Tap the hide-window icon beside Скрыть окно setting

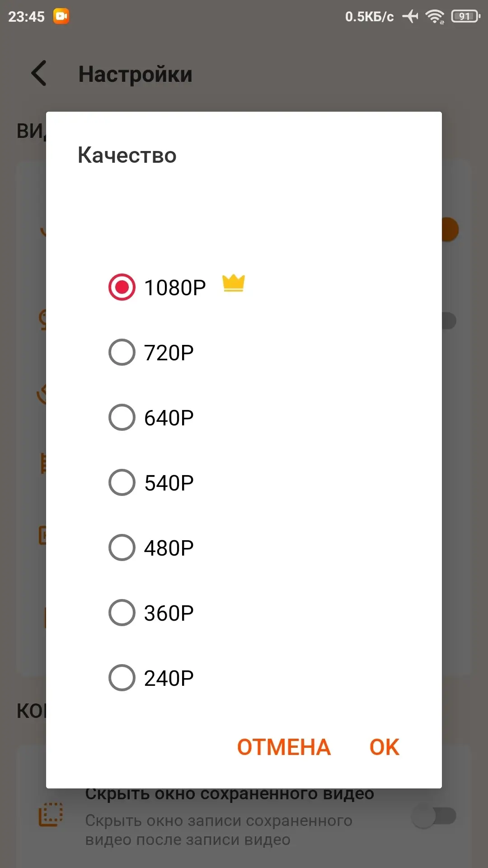(x=51, y=815)
